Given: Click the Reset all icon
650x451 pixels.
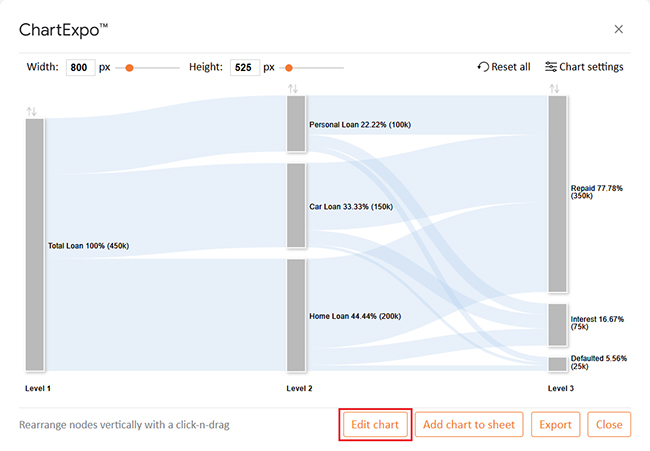Looking at the screenshot, I should 484,67.
